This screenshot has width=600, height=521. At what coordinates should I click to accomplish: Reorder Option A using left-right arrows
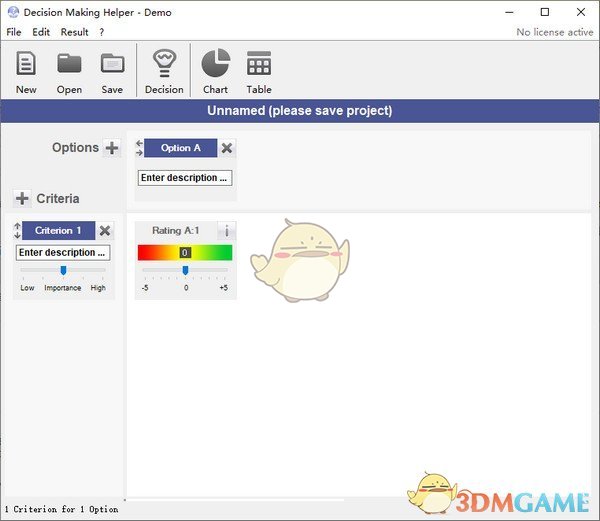(x=139, y=148)
